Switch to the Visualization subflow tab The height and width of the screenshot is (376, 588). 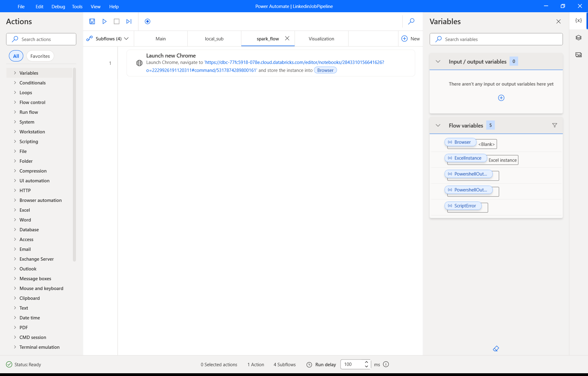coord(321,39)
